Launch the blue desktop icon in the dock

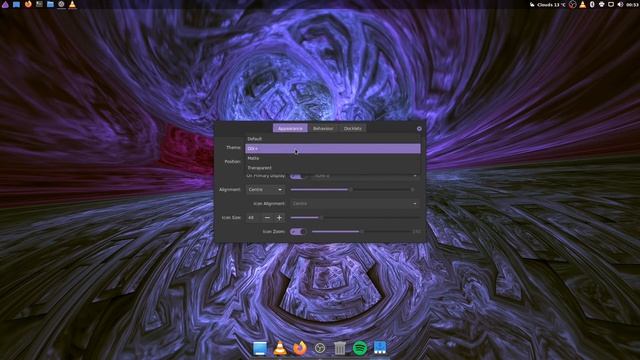(260, 348)
